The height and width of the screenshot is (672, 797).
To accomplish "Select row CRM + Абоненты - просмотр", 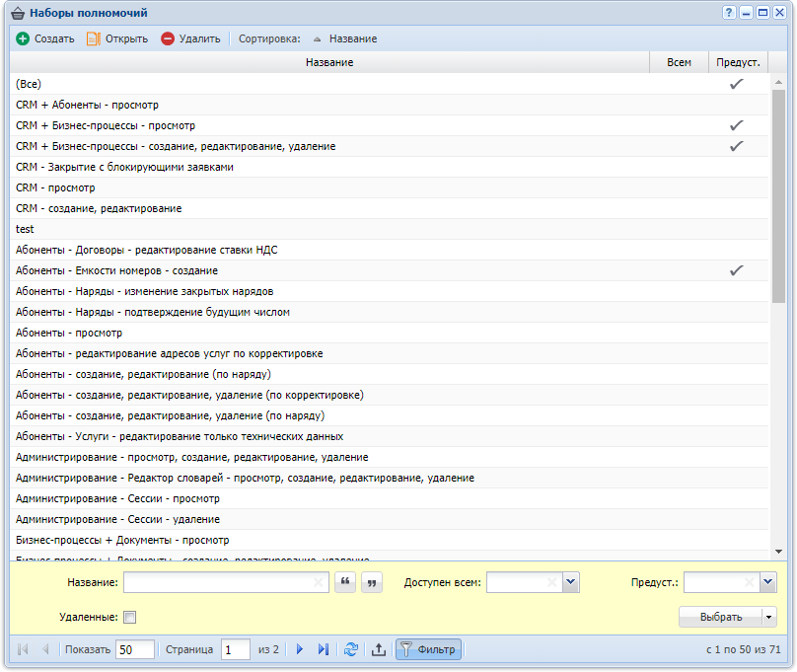I will (x=389, y=105).
